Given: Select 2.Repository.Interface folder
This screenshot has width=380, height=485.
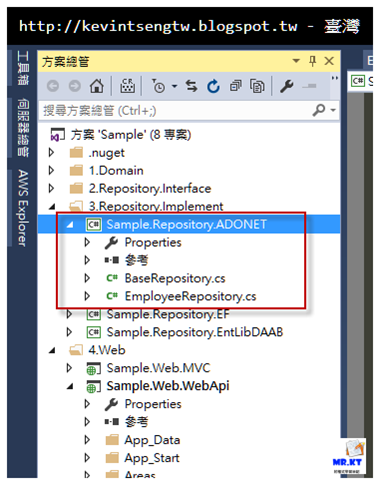Looking at the screenshot, I should point(150,189).
